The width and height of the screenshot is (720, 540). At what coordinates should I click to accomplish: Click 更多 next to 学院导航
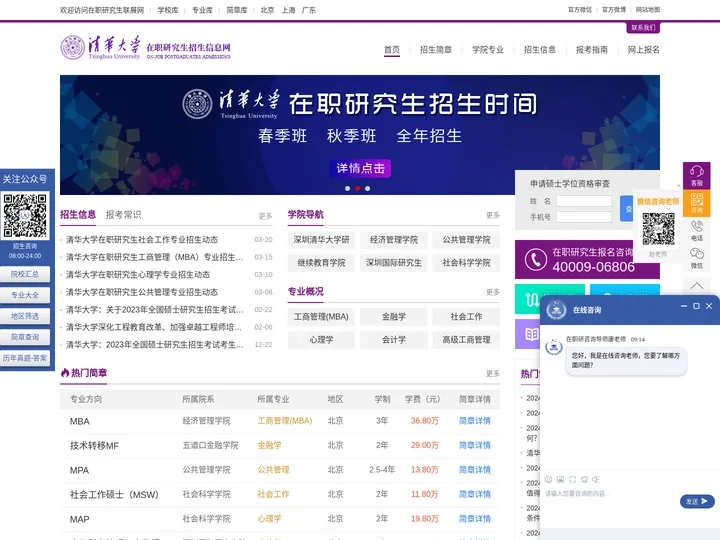[x=493, y=215]
